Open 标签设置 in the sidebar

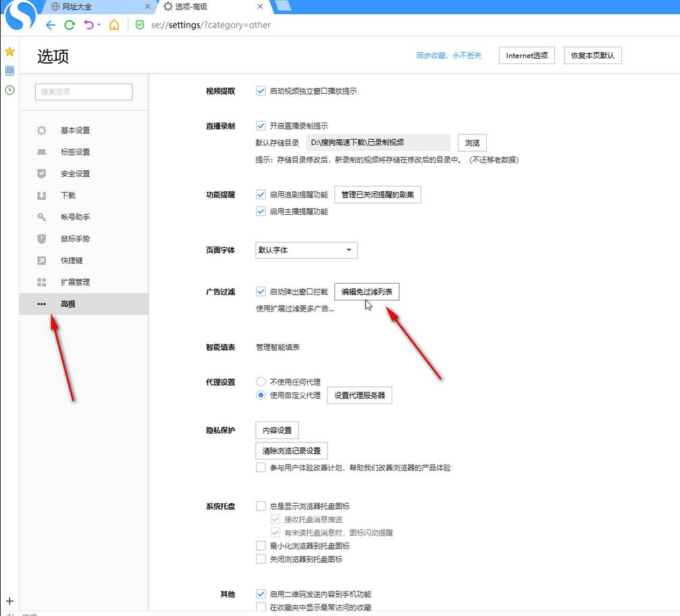coord(84,152)
